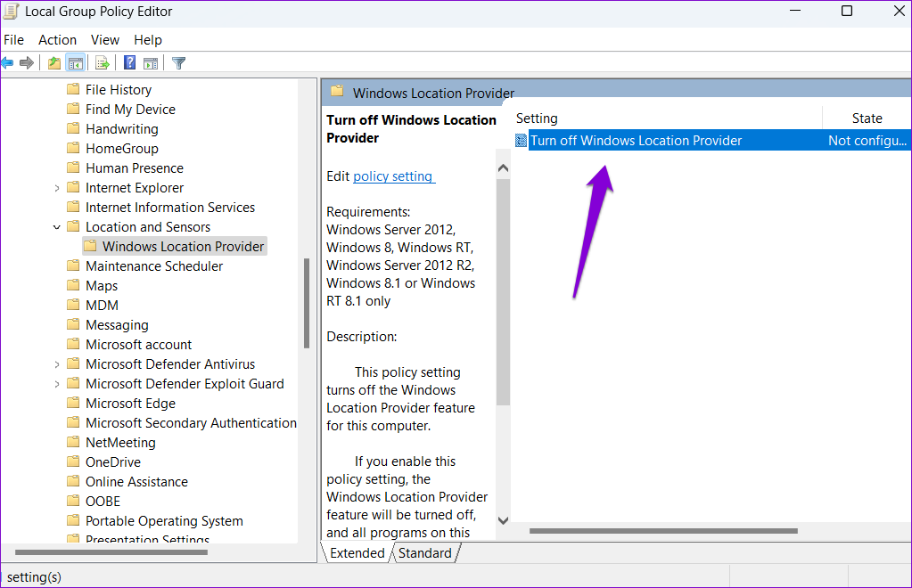
Task: Click the Find My Device folder icon
Action: pos(73,110)
